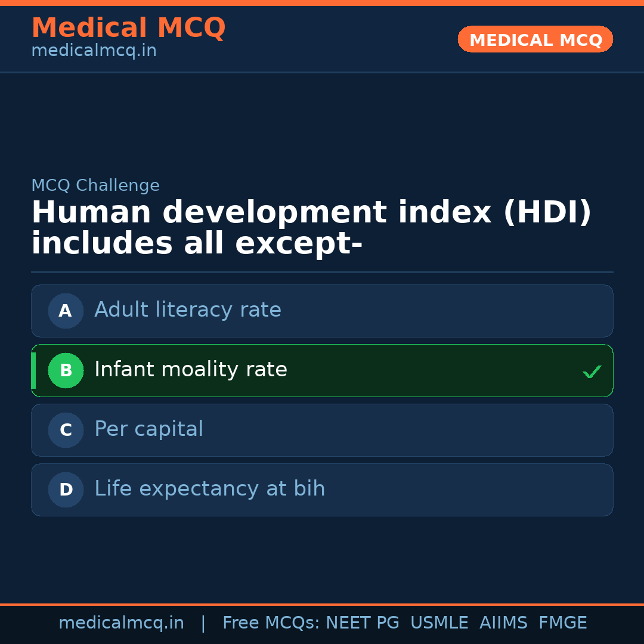The image size is (644, 644).
Task: Choose the letter C option circle
Action: click(66, 430)
